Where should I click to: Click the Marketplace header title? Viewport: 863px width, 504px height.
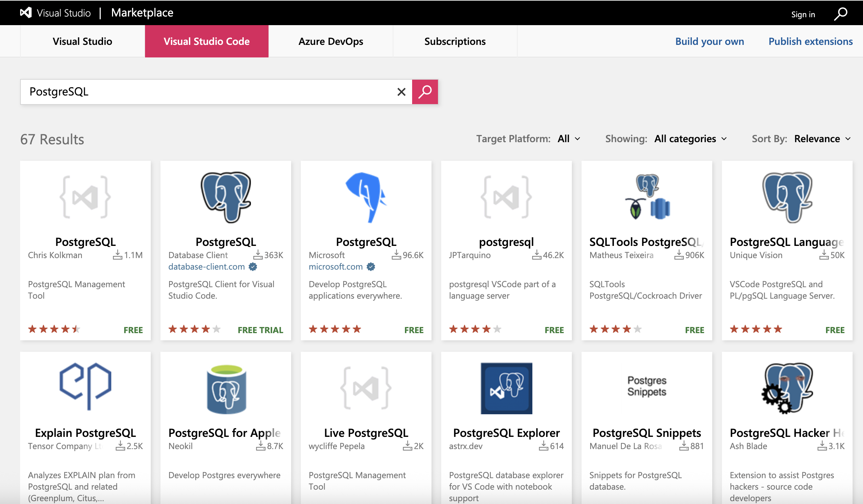coord(142,13)
